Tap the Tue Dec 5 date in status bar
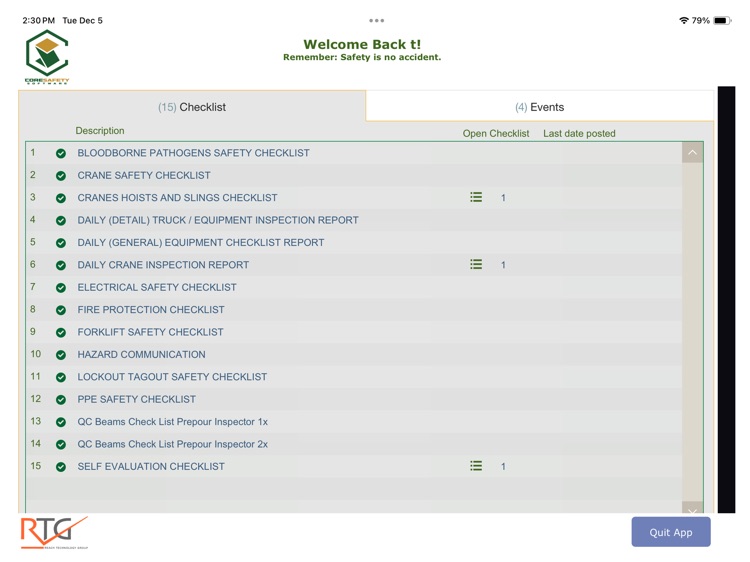 [82, 21]
